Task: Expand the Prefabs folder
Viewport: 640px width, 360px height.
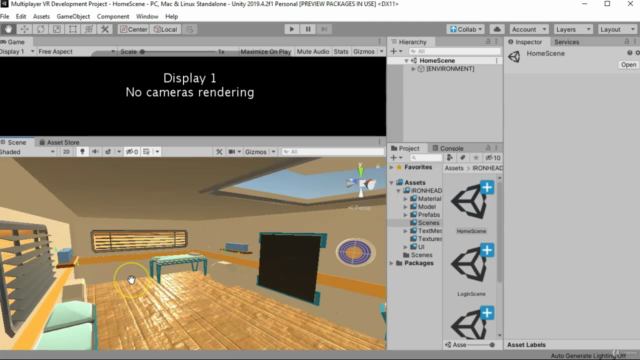Action: (x=406, y=215)
